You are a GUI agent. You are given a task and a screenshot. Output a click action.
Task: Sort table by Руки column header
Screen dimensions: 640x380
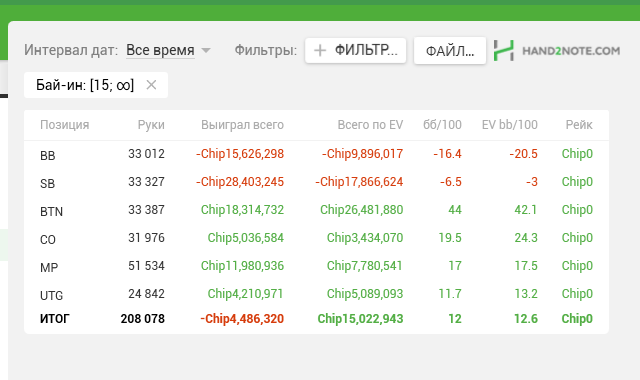(151, 125)
